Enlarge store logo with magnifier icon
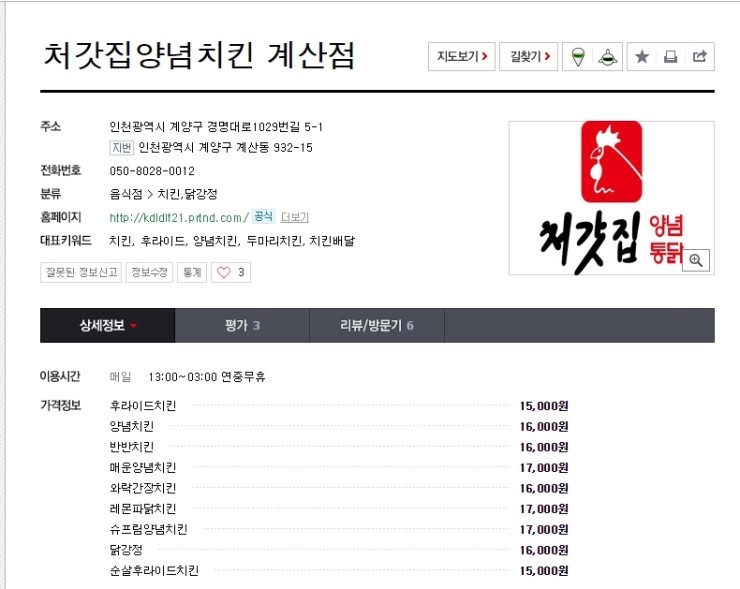 click(696, 260)
